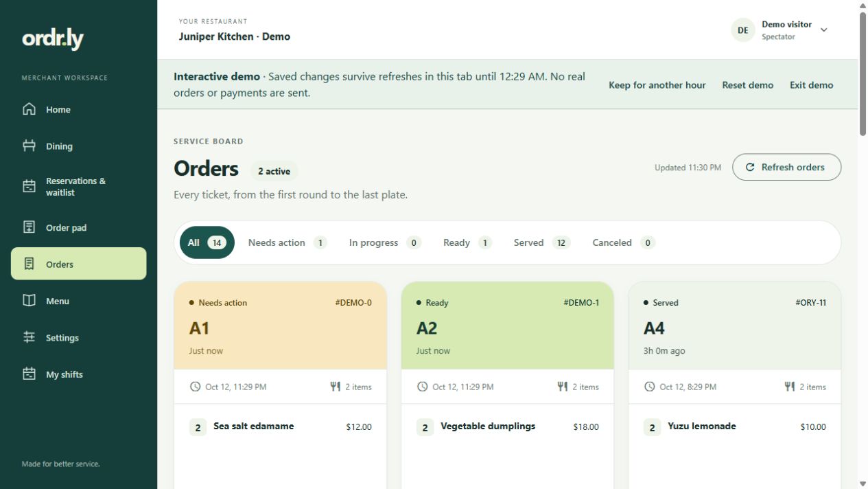This screenshot has height=489, width=868.
Task: Click order number #ORY-11
Action: coord(810,302)
